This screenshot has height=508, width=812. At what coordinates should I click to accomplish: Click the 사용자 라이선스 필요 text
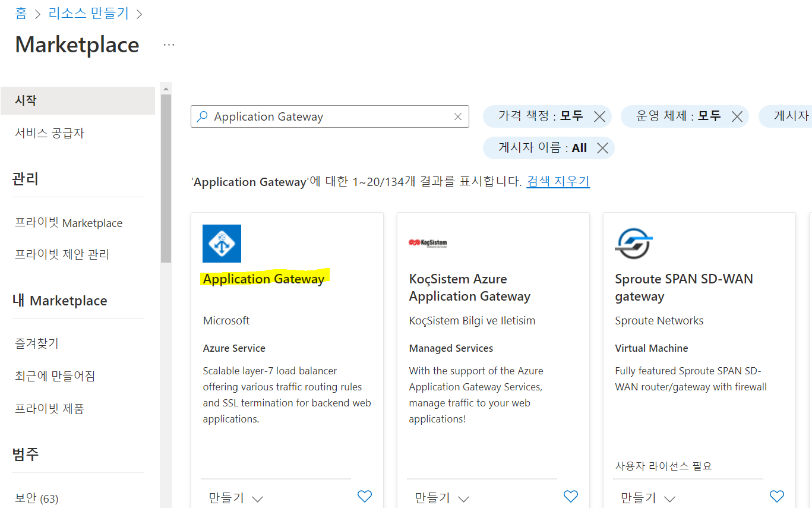663,466
